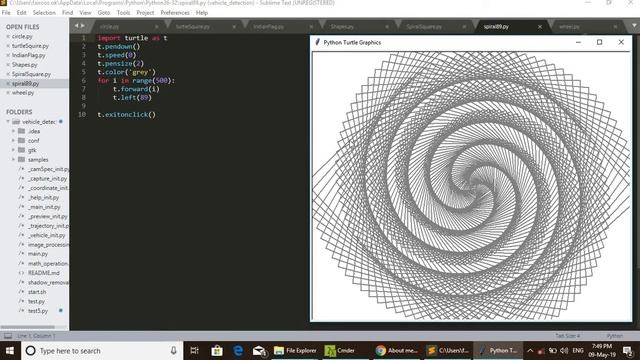Change Tab Size setting in status bar
The image size is (640, 360).
coord(567,336)
